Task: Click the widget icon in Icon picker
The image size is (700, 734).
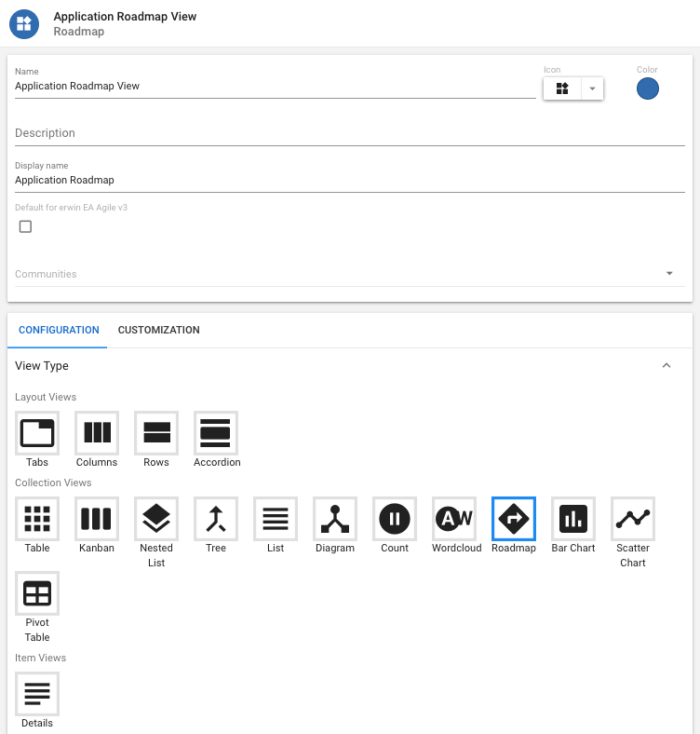Action: pos(562,88)
